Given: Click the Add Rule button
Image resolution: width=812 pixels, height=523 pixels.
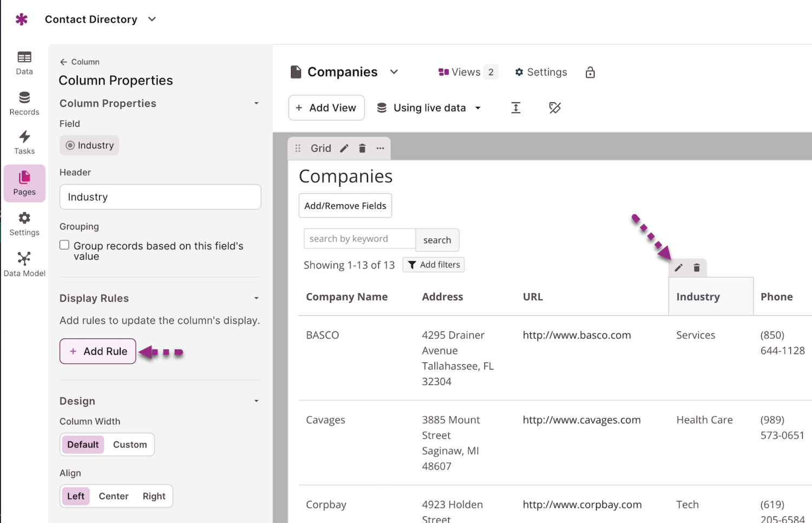Looking at the screenshot, I should coord(97,351).
